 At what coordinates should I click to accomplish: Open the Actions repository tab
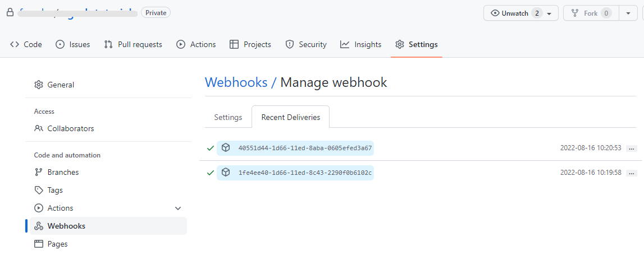196,44
